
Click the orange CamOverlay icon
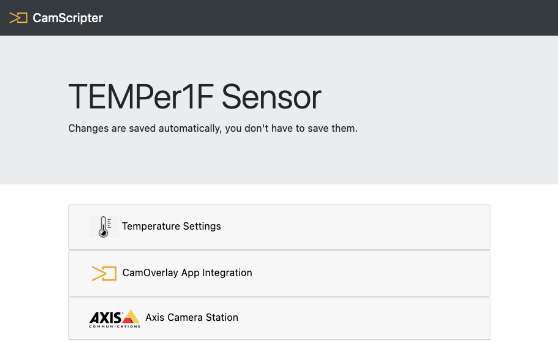click(104, 273)
